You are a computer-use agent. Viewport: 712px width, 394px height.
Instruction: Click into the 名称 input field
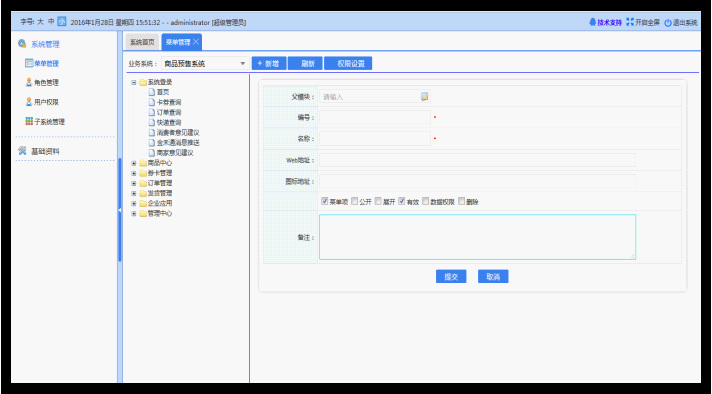[x=375, y=138]
